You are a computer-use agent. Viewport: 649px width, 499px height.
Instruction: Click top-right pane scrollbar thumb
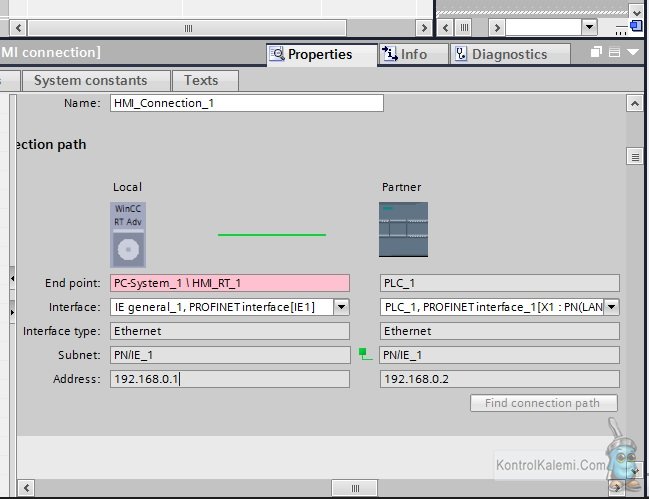click(464, 28)
